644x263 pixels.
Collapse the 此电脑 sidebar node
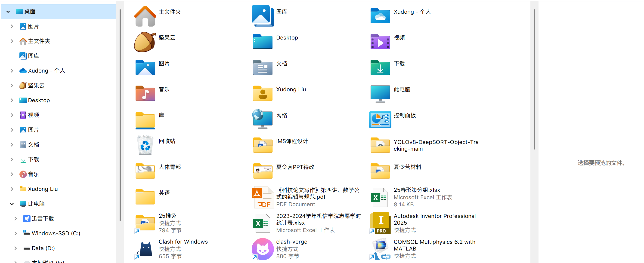click(x=12, y=204)
